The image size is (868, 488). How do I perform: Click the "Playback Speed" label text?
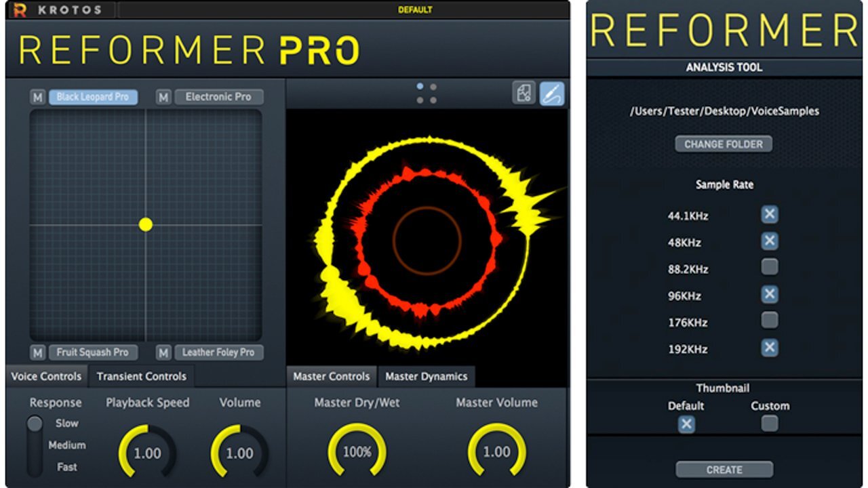click(147, 403)
